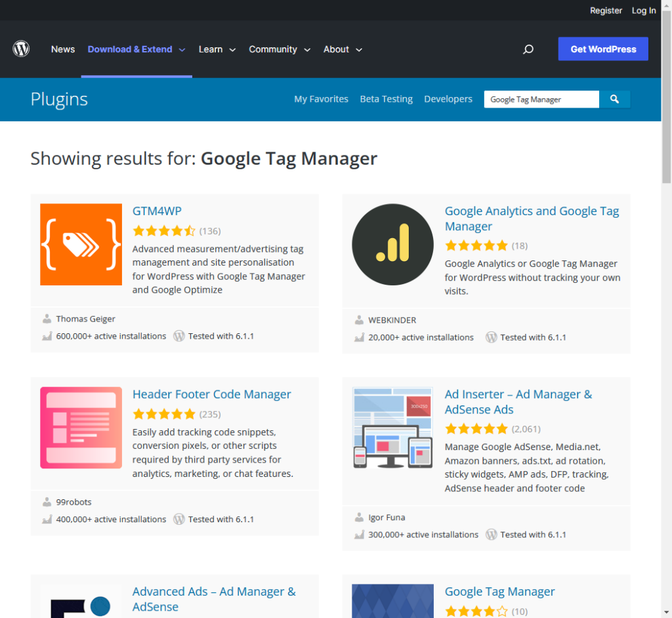Click "Showing results for: Google Tag Manager" heading

pos(204,159)
